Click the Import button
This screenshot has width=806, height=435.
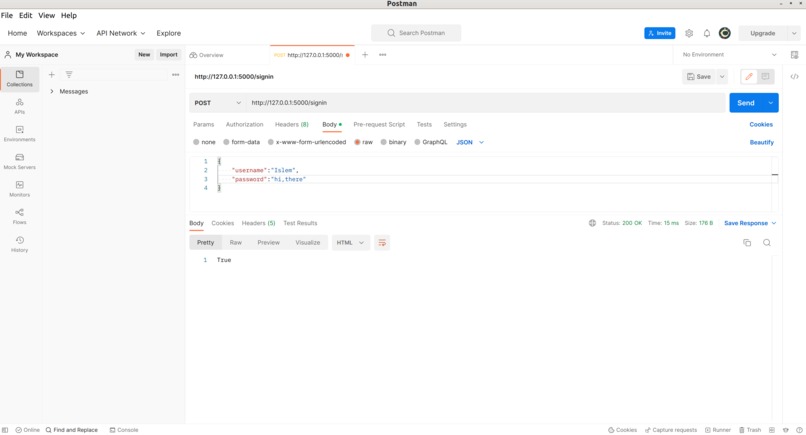[x=168, y=55]
